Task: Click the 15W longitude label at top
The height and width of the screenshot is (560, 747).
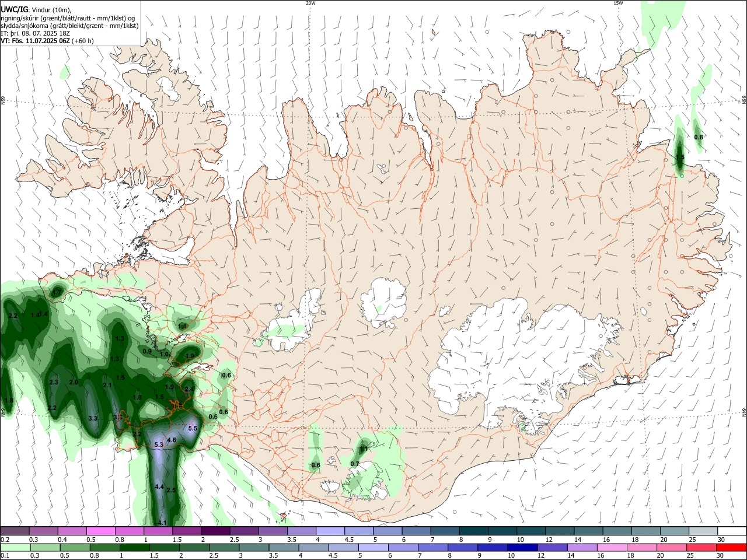Action: pos(617,3)
